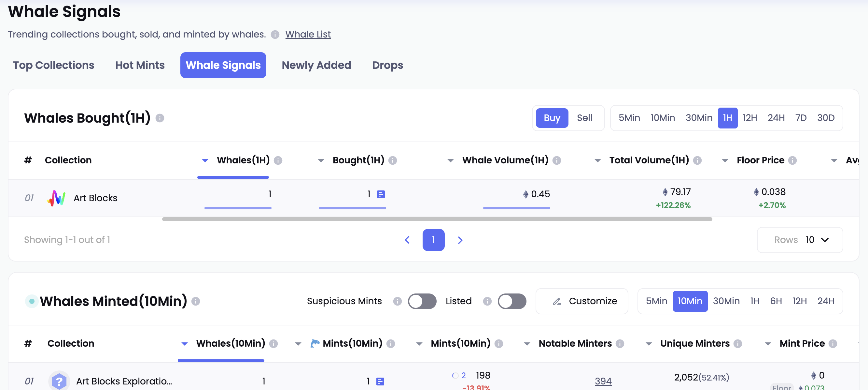The width and height of the screenshot is (868, 390).
Task: Click the pencil icon on Customize button
Action: pos(557,301)
